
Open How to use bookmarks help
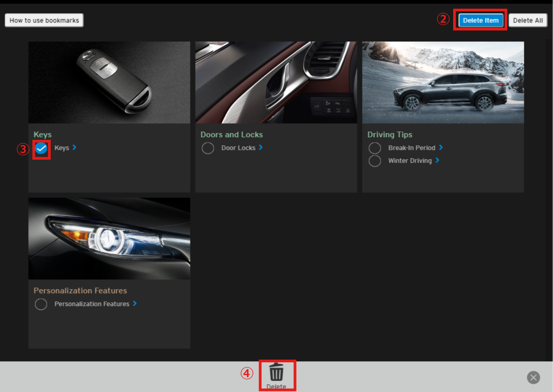pyautogui.click(x=44, y=20)
